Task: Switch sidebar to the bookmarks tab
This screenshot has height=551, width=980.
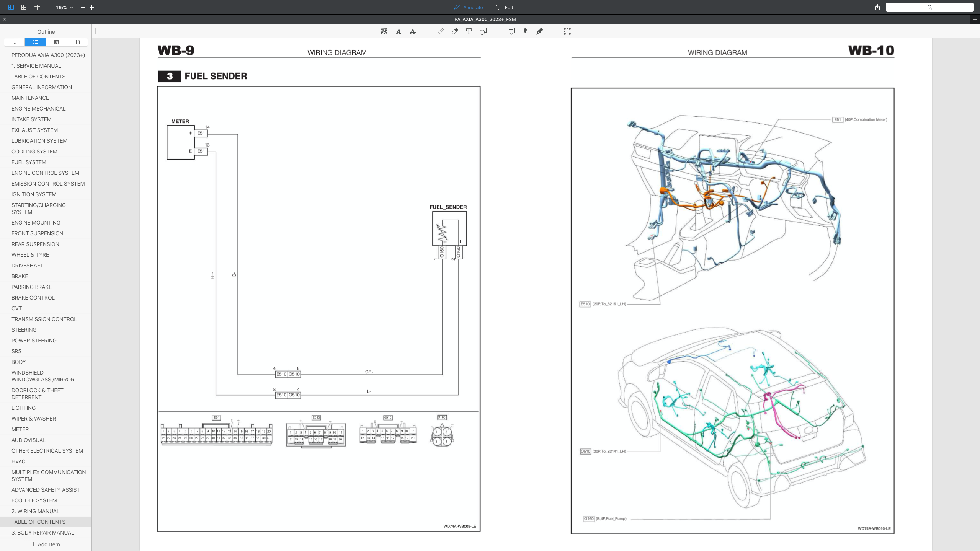Action: click(15, 42)
